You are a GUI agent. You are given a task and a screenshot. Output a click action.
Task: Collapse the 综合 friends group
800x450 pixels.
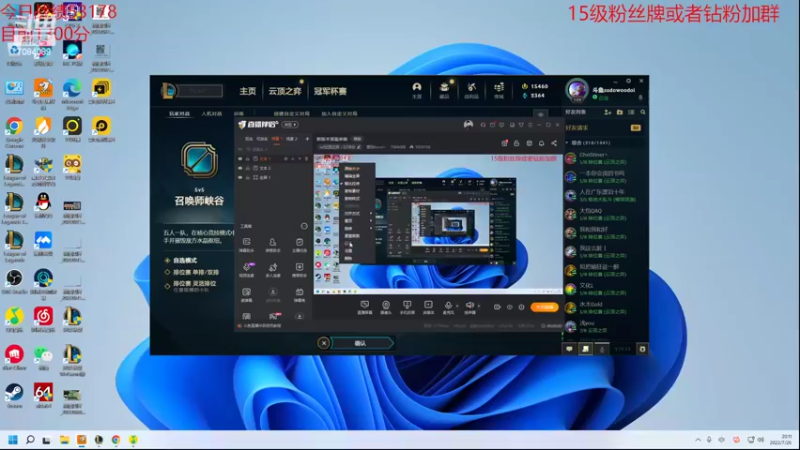[567, 143]
